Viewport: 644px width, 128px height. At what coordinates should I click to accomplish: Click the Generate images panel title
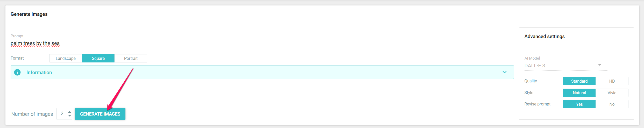pyautogui.click(x=29, y=14)
